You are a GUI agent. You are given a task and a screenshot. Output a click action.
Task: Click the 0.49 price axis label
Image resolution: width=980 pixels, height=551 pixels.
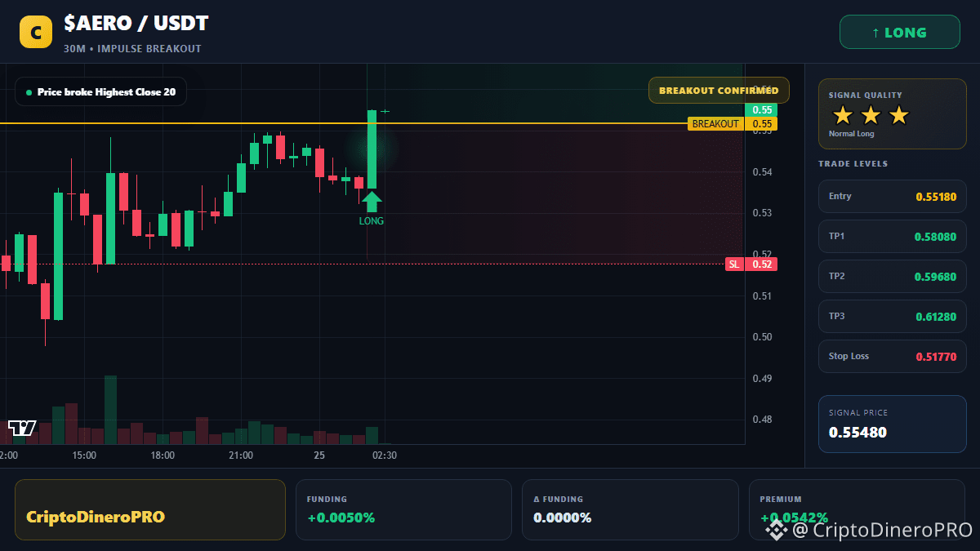tap(762, 379)
